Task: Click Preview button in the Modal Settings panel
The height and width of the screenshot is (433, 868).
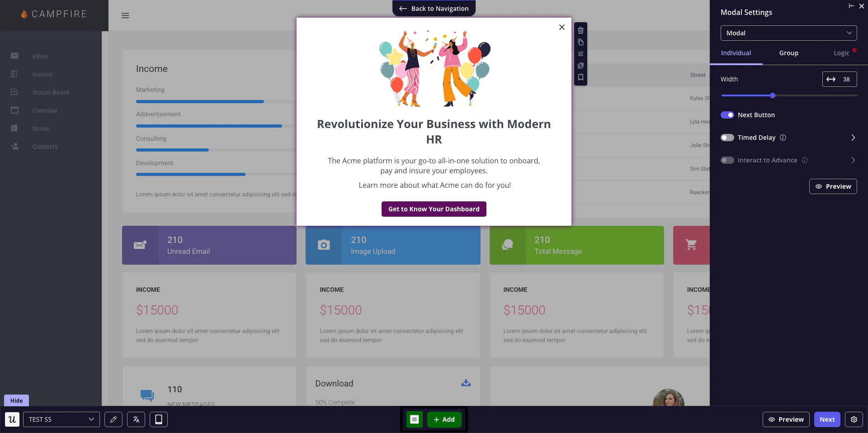Action: click(833, 186)
